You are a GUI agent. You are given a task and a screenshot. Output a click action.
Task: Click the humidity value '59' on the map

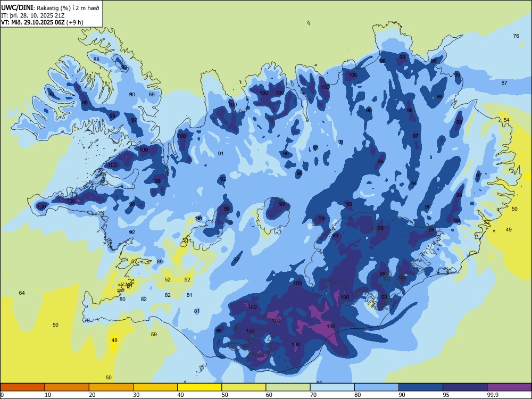(154, 335)
